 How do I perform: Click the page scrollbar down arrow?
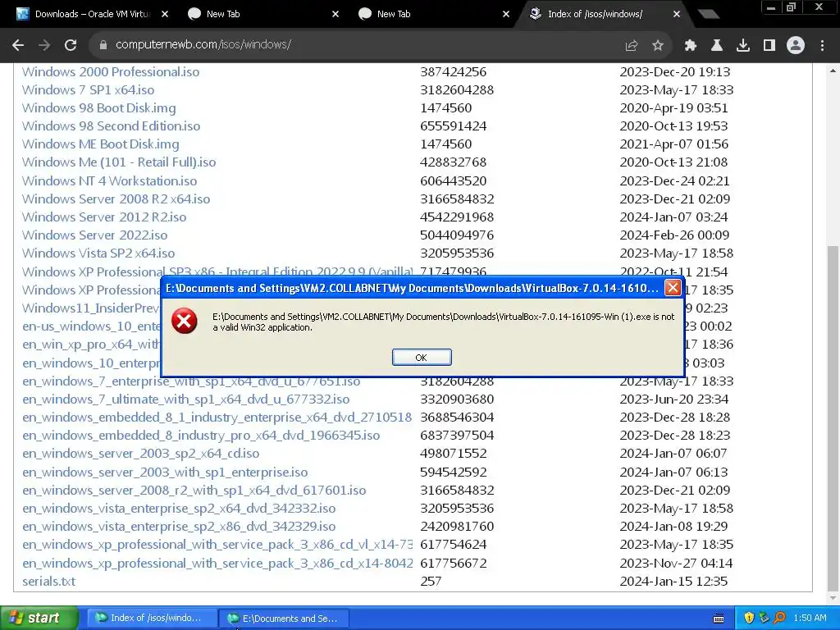point(833,598)
